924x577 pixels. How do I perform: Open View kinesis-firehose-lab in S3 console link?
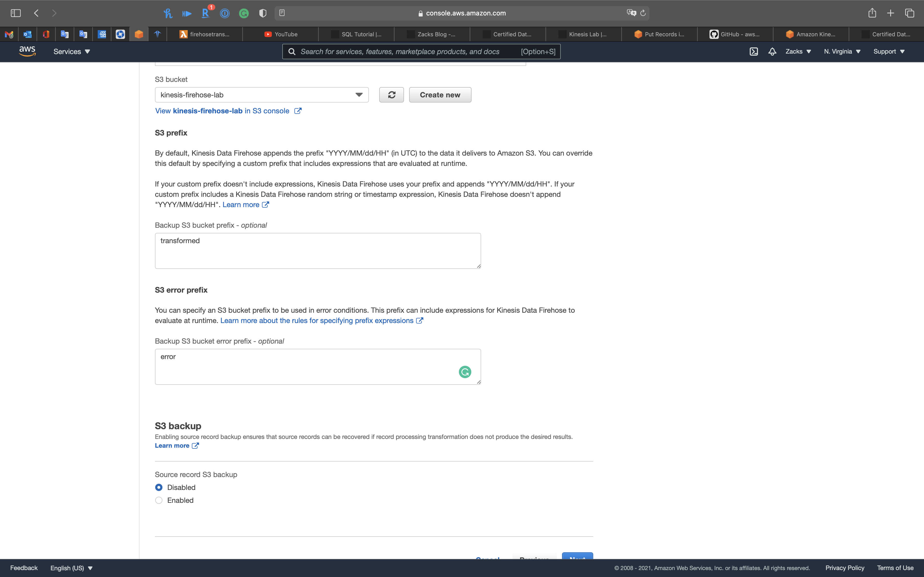click(x=228, y=111)
